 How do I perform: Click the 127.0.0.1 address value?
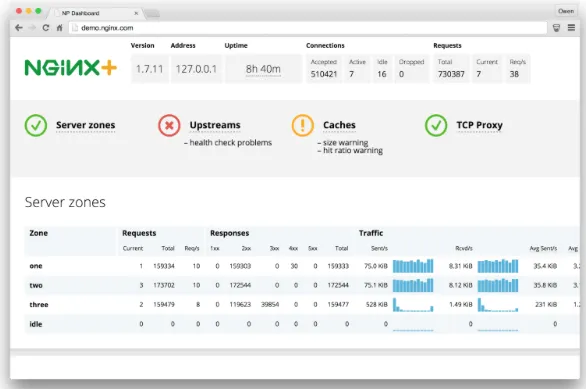click(196, 69)
